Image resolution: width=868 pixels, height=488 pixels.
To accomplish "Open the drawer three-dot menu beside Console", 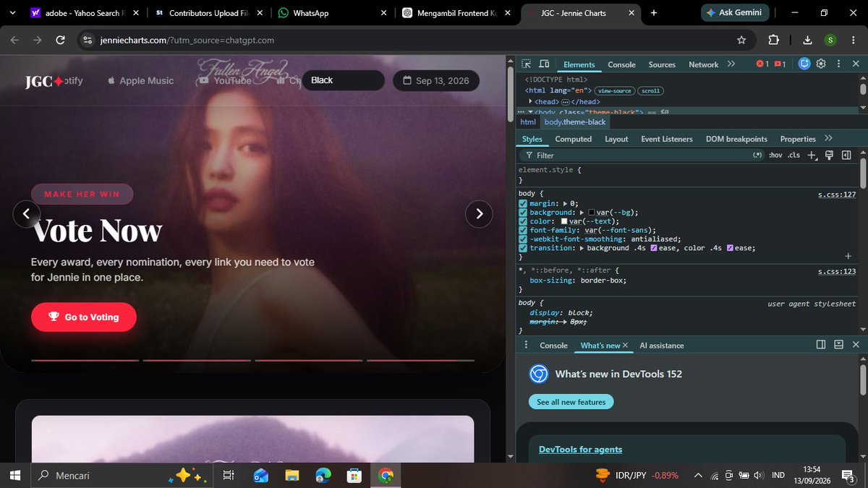I will click(x=526, y=345).
